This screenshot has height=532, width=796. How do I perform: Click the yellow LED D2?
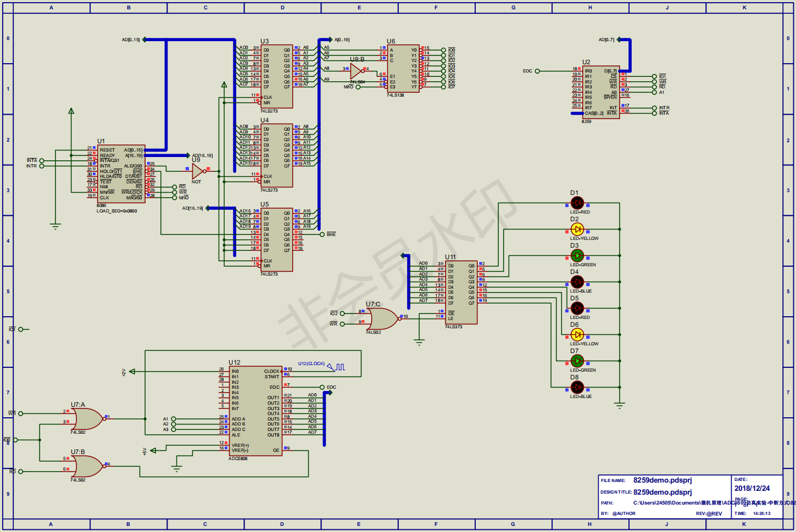pos(577,229)
